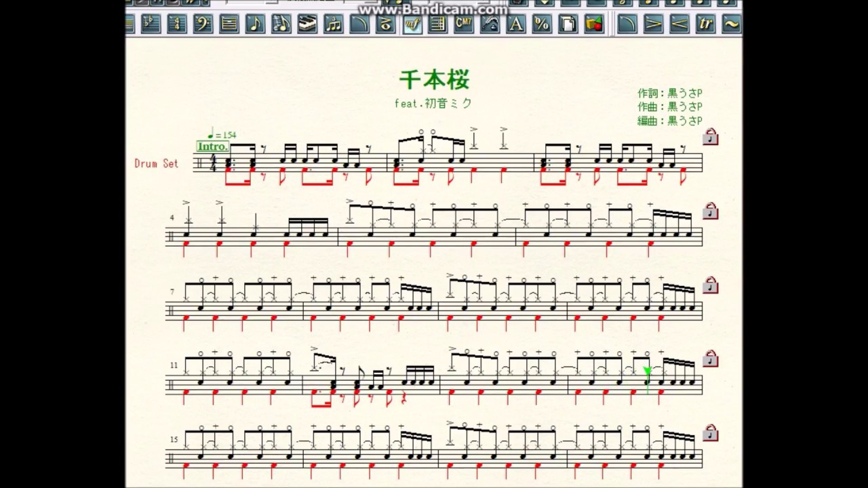
Task: Select the highlighted mf Expression tool
Action: [x=412, y=24]
